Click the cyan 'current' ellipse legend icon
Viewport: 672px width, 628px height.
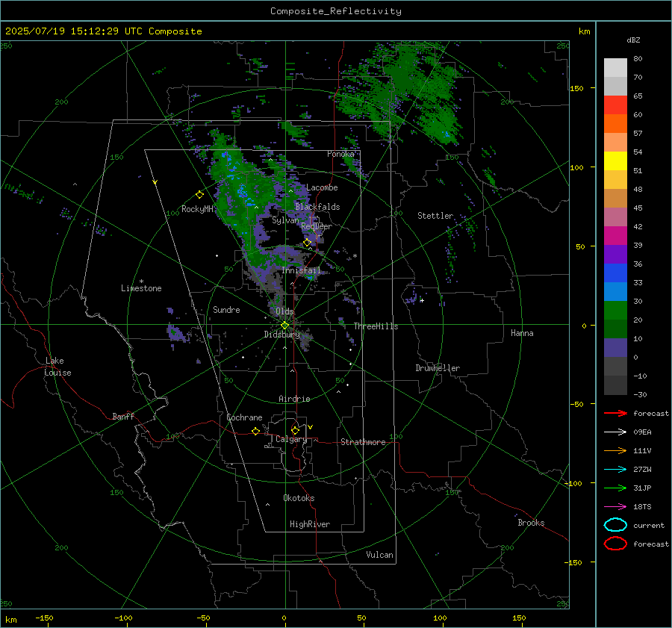(x=615, y=525)
